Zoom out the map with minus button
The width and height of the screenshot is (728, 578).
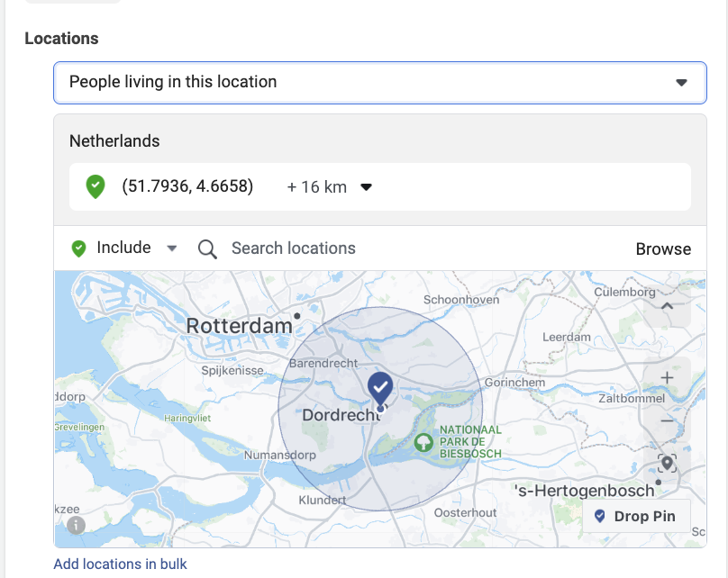(667, 420)
